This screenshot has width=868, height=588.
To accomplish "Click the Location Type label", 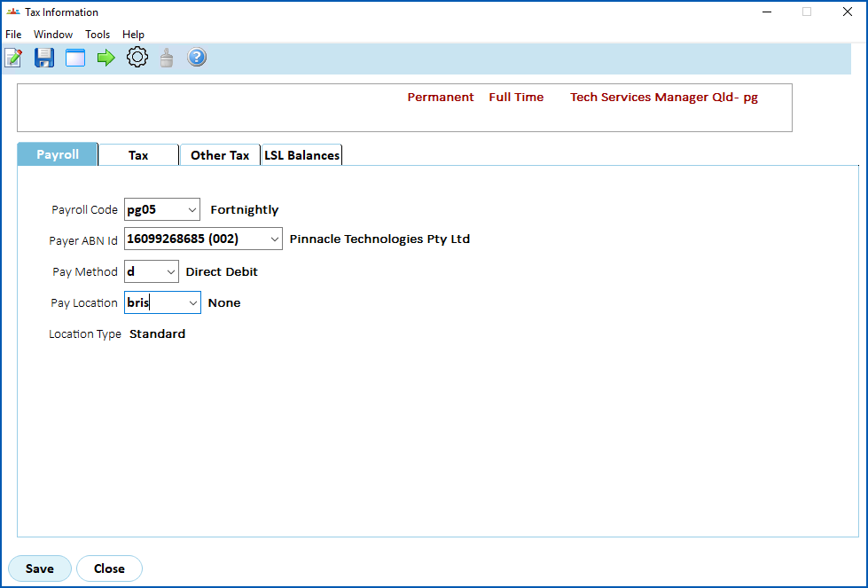I will [85, 333].
